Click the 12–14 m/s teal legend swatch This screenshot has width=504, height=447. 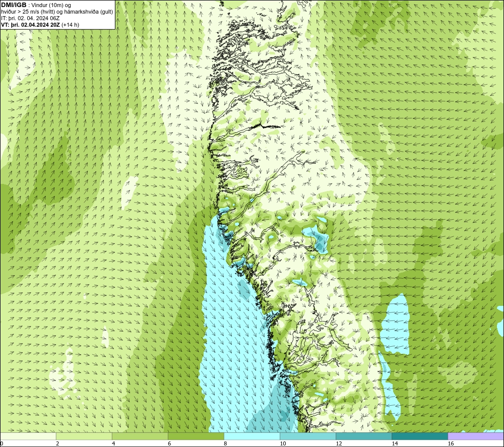point(364,436)
